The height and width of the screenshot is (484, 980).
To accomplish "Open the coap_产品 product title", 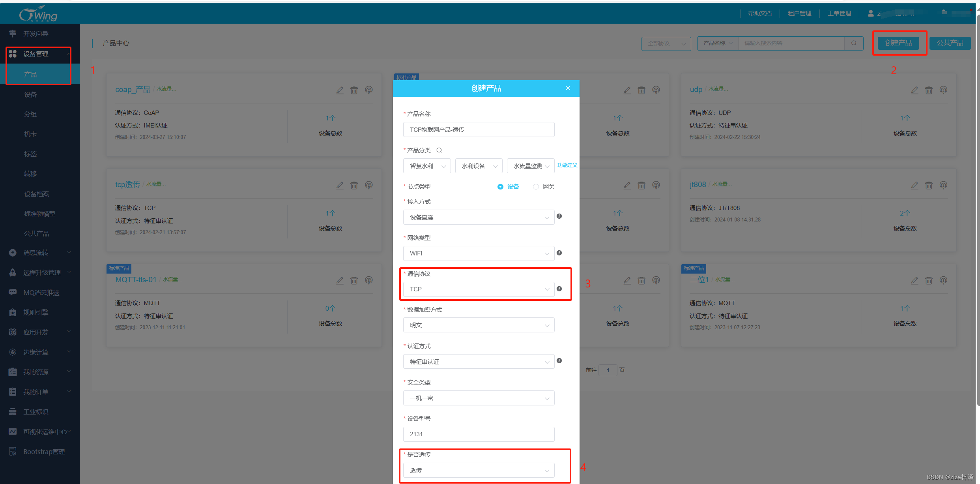I will (133, 90).
